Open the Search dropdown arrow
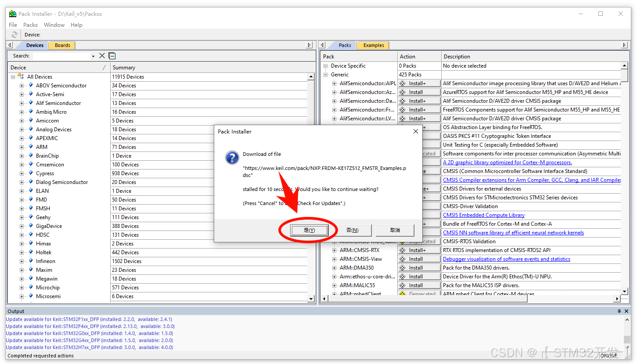The image size is (637, 364). coord(93,56)
